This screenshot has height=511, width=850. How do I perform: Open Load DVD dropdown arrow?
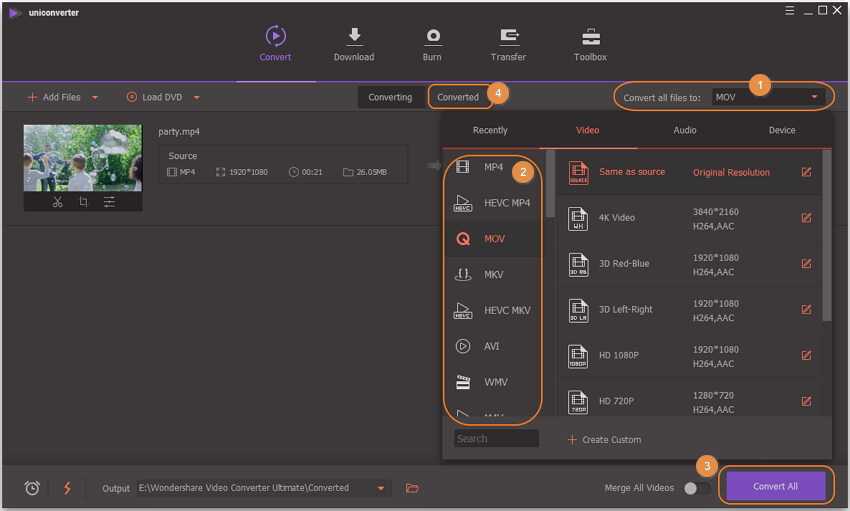(197, 98)
